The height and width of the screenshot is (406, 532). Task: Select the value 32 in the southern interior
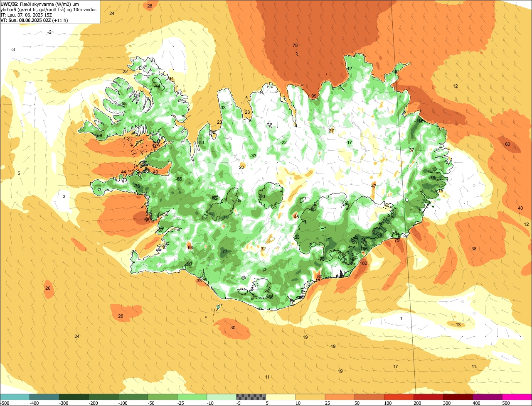tap(263, 249)
